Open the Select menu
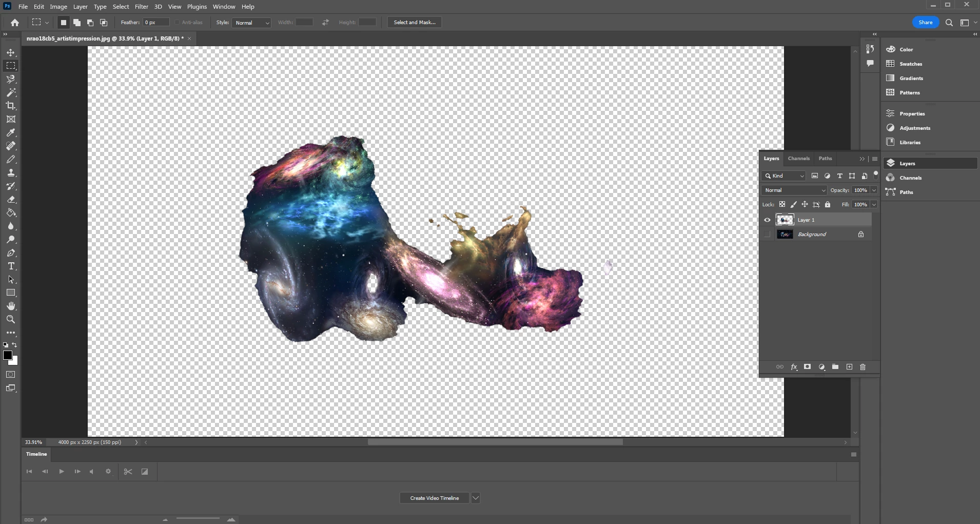980x524 pixels. click(x=121, y=7)
